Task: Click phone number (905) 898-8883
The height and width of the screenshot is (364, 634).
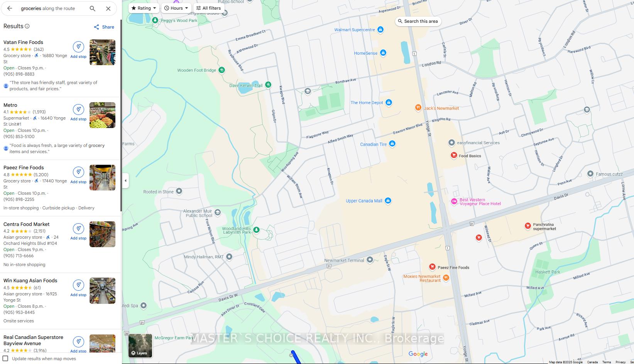Action: [x=19, y=74]
